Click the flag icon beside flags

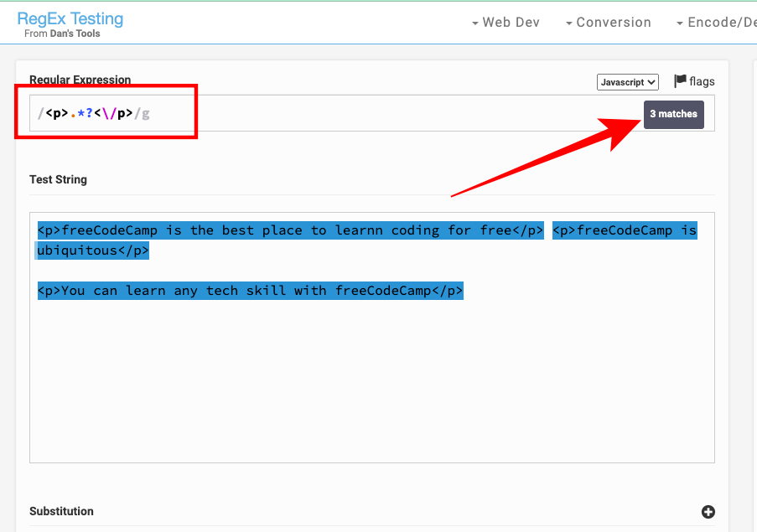tap(680, 81)
